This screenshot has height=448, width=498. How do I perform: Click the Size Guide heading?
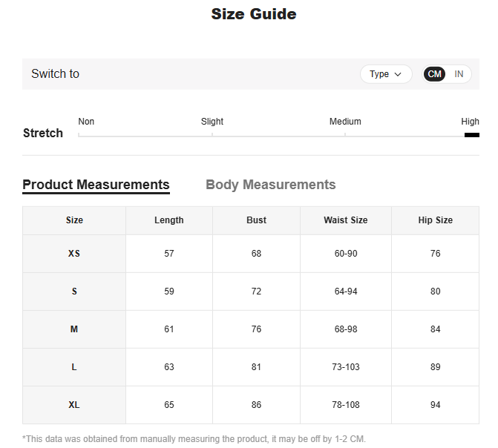click(253, 14)
